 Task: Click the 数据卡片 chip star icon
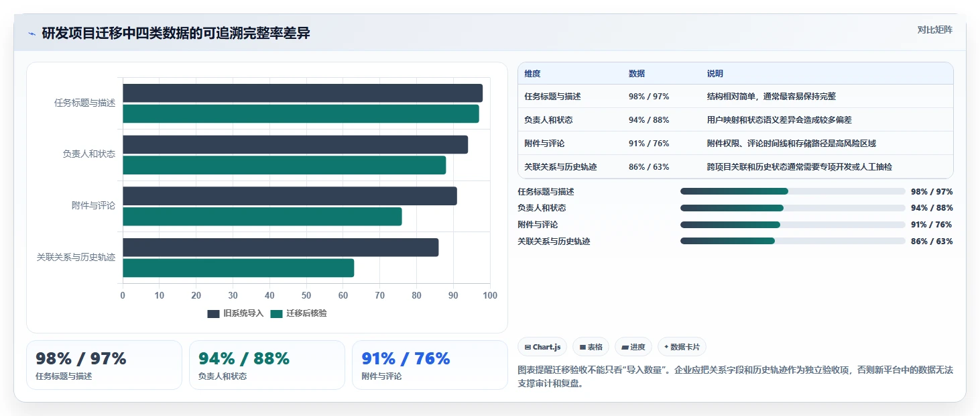click(x=666, y=347)
